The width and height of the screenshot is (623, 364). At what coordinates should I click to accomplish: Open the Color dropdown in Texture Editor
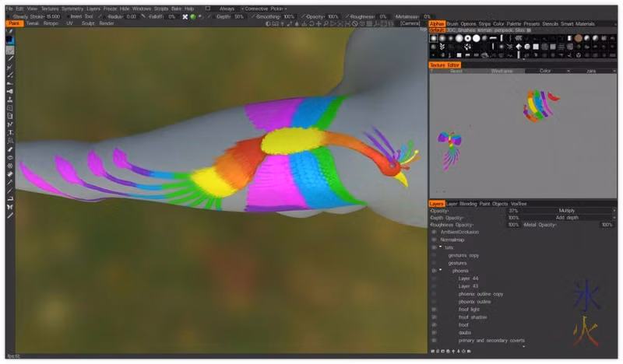(x=547, y=71)
